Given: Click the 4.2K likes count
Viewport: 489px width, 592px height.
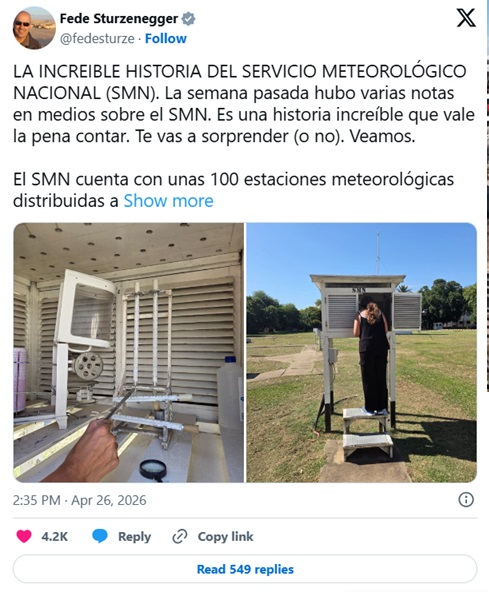Looking at the screenshot, I should tap(55, 536).
